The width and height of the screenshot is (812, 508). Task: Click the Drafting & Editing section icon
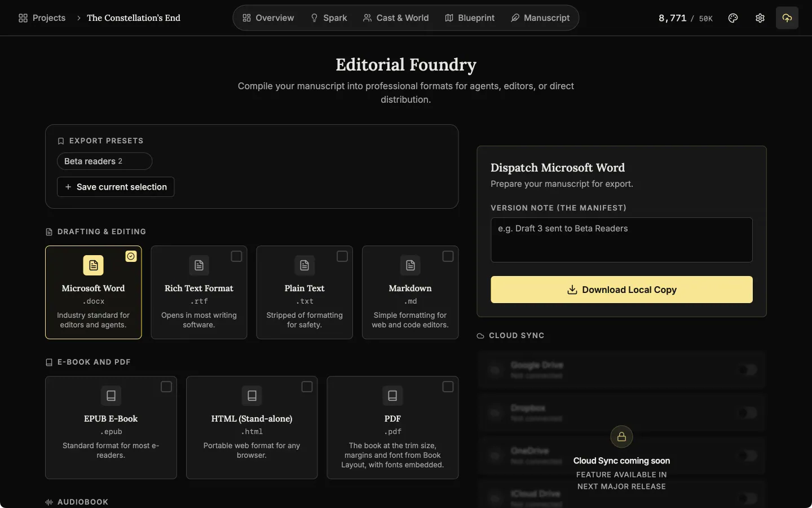49,232
